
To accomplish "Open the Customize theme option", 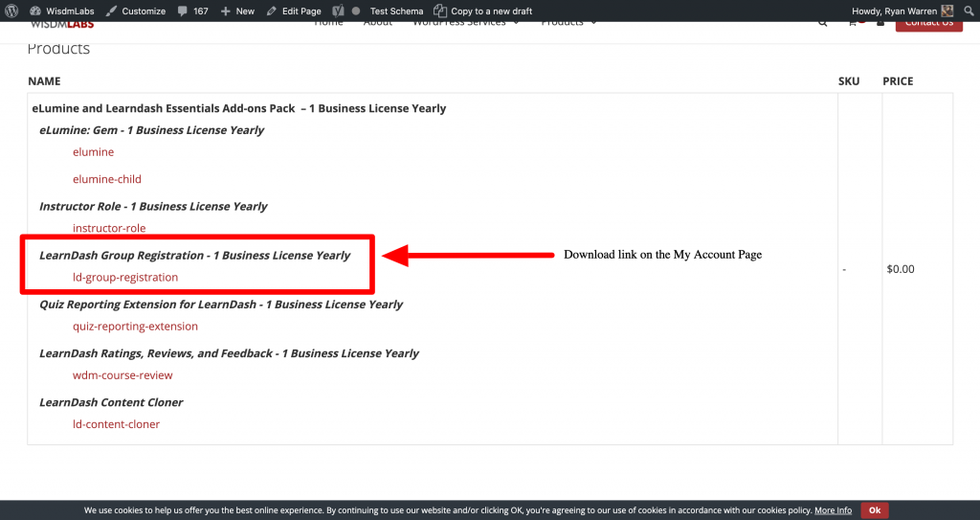I will tap(135, 11).
